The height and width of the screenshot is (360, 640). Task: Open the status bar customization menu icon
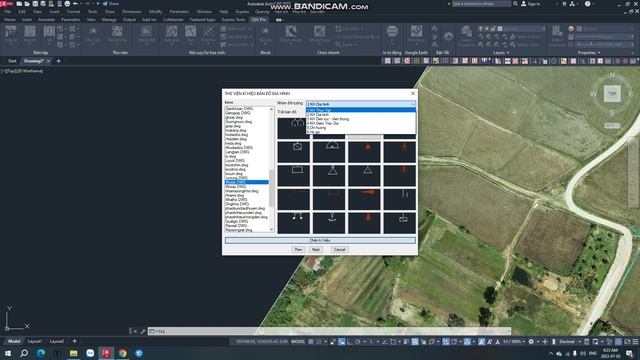635,342
